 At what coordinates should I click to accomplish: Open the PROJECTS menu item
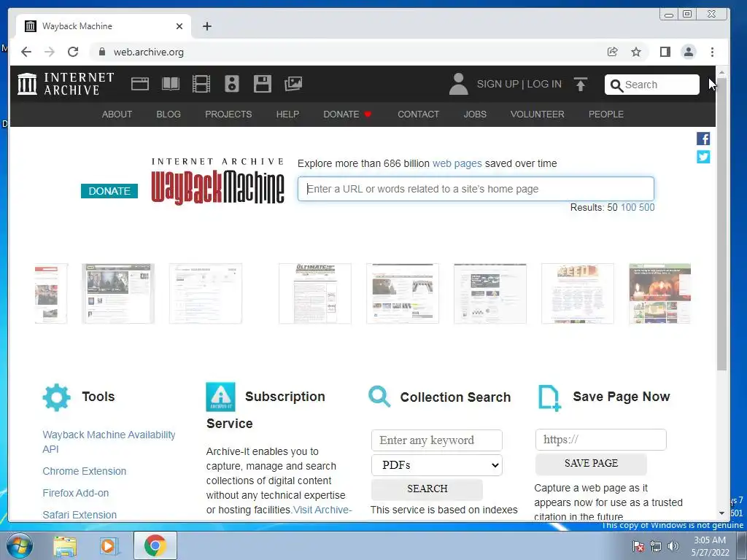pos(228,114)
